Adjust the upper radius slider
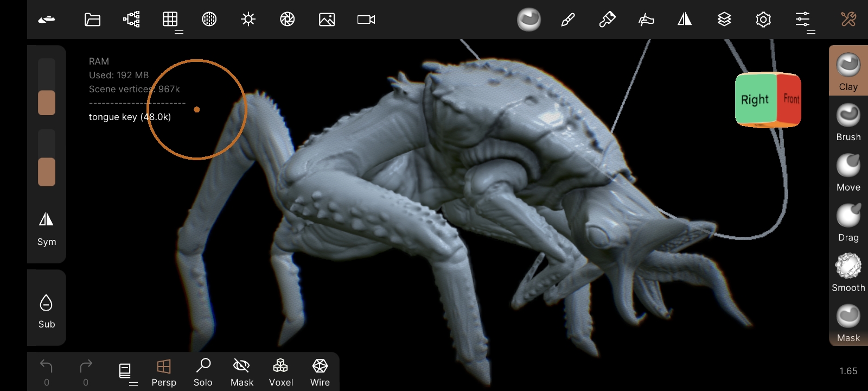 pyautogui.click(x=47, y=87)
